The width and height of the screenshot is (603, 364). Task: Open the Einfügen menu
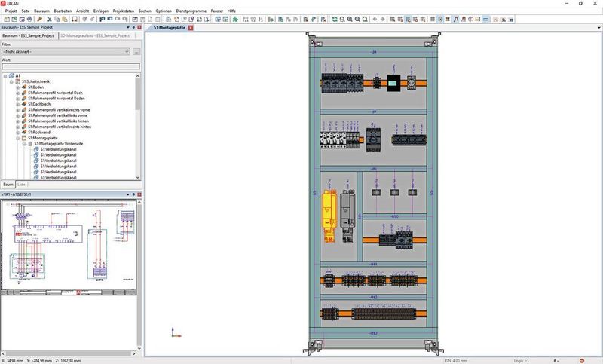pos(101,11)
